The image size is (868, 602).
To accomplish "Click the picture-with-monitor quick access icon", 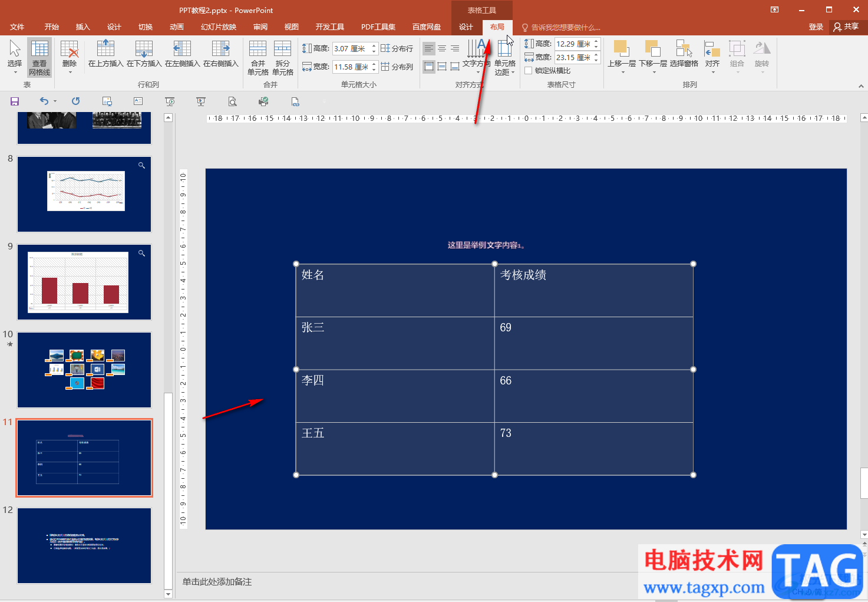I will point(107,101).
